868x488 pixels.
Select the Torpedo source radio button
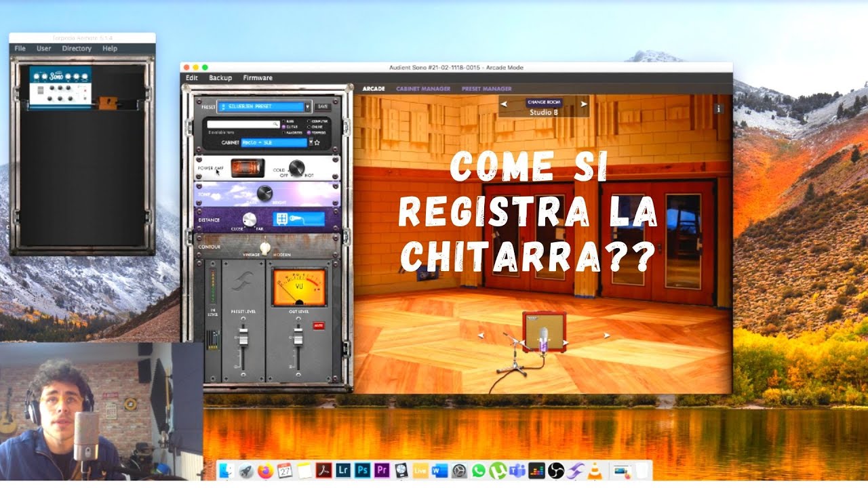pos(309,133)
